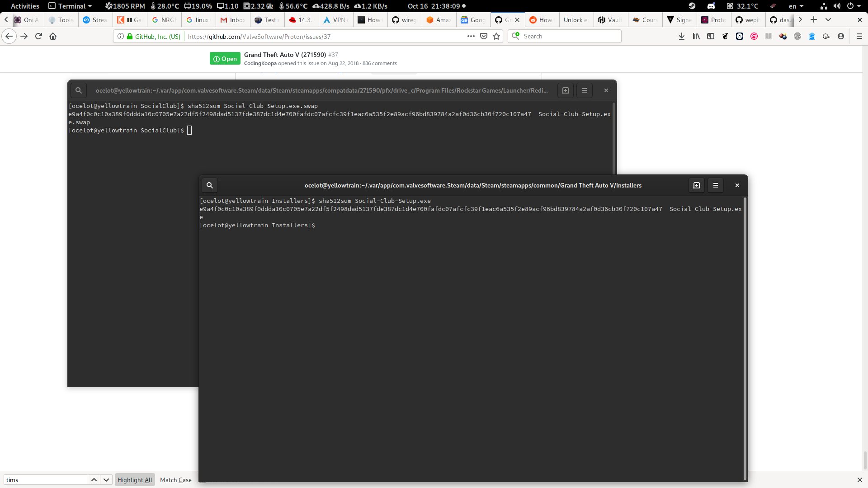Switch to the Inbox Gmail tab
This screenshot has width=868, height=488.
pos(233,20)
